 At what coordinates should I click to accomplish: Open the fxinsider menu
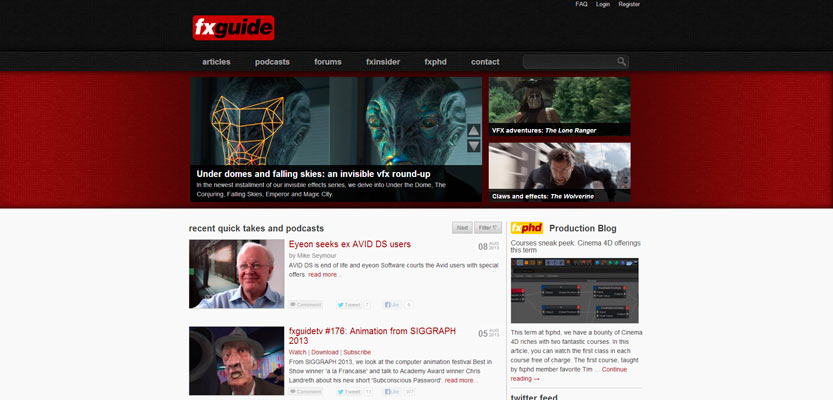point(383,62)
